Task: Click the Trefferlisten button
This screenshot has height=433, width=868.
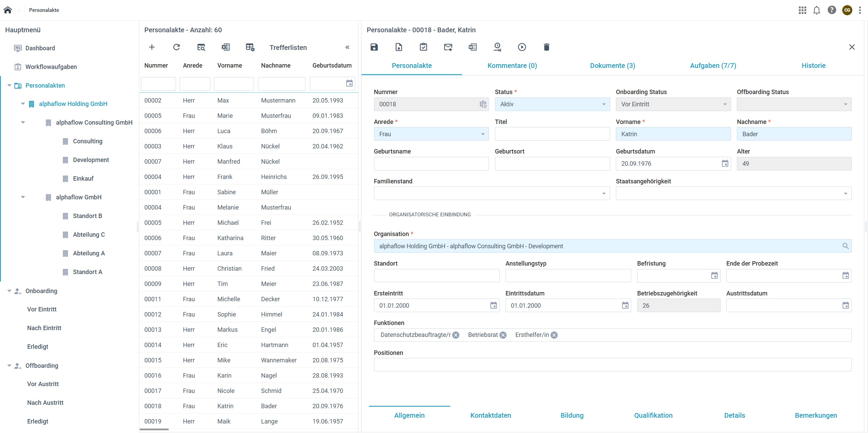Action: [288, 48]
